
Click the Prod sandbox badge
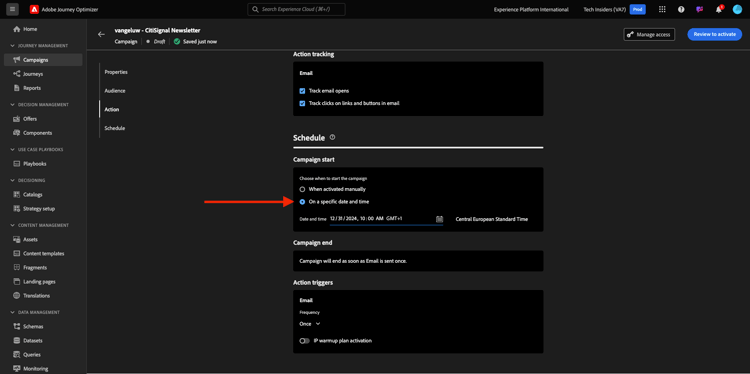(x=637, y=9)
